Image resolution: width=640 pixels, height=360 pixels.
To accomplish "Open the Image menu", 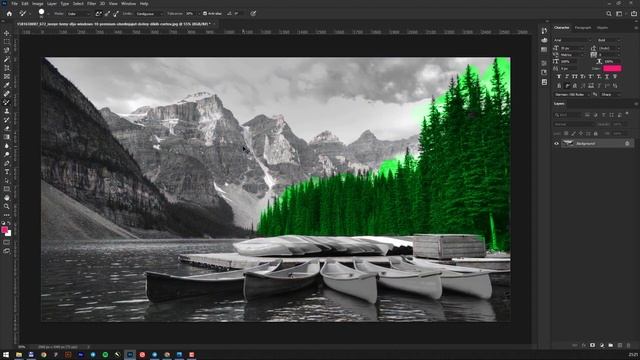I will coord(38,4).
